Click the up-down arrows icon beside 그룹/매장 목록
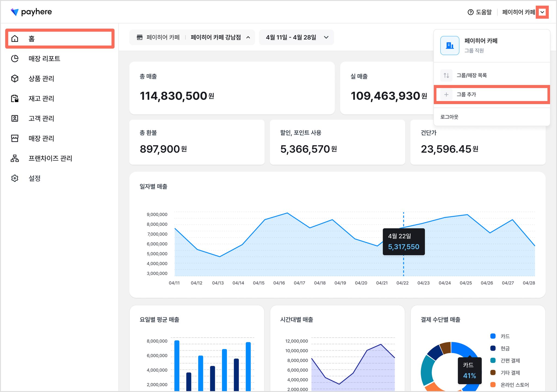 446,75
